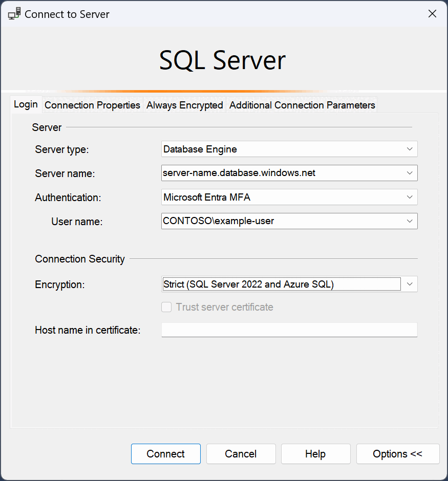
Task: Open the Encryption dropdown arrow
Action: pos(409,284)
